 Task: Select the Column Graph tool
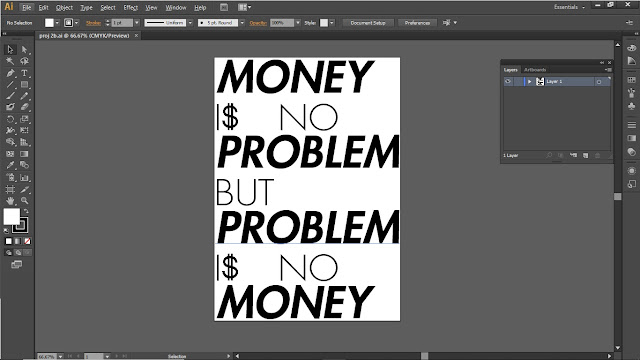(24, 178)
